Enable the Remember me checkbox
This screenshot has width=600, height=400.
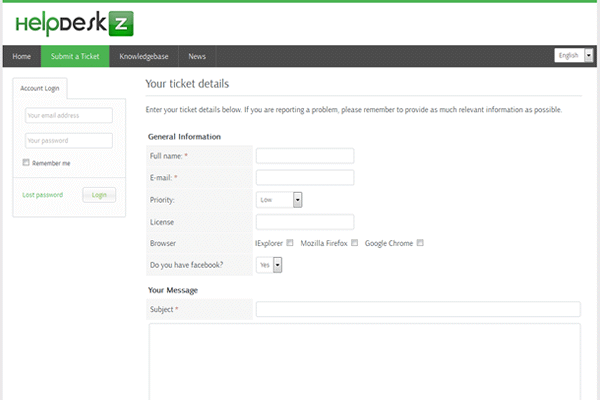(x=26, y=163)
